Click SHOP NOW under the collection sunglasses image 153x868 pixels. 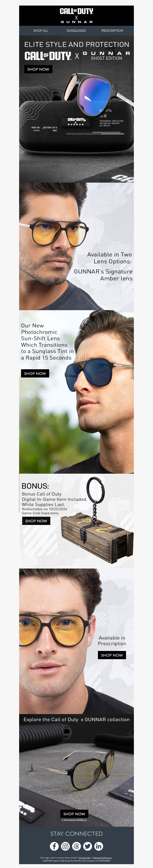74,814
